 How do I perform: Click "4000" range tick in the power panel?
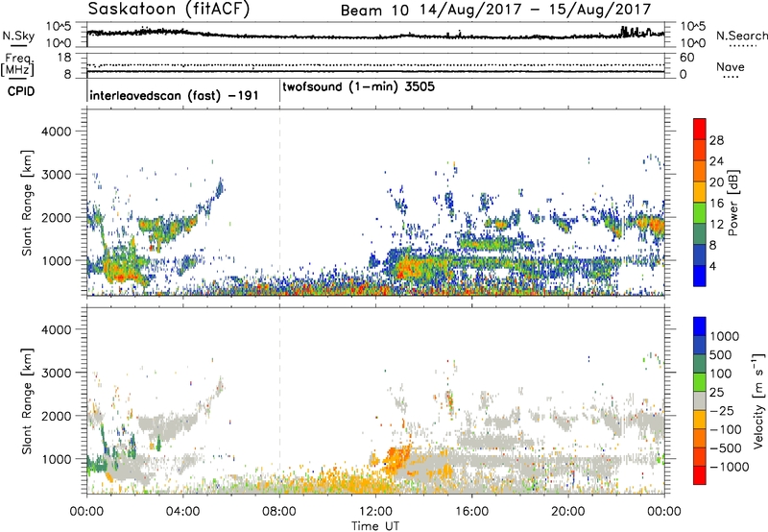56,132
